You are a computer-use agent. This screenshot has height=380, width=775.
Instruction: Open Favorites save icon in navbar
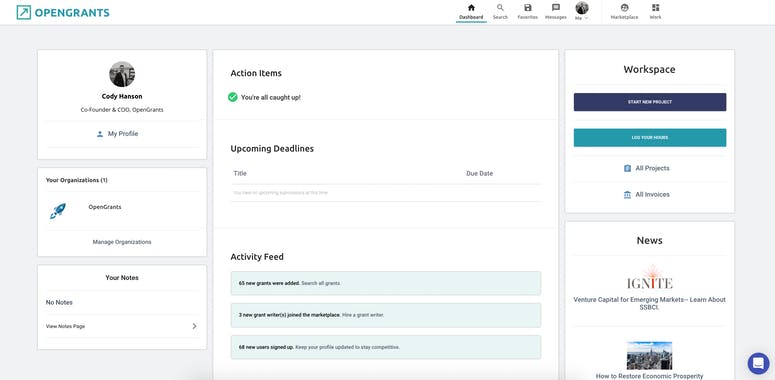click(527, 7)
